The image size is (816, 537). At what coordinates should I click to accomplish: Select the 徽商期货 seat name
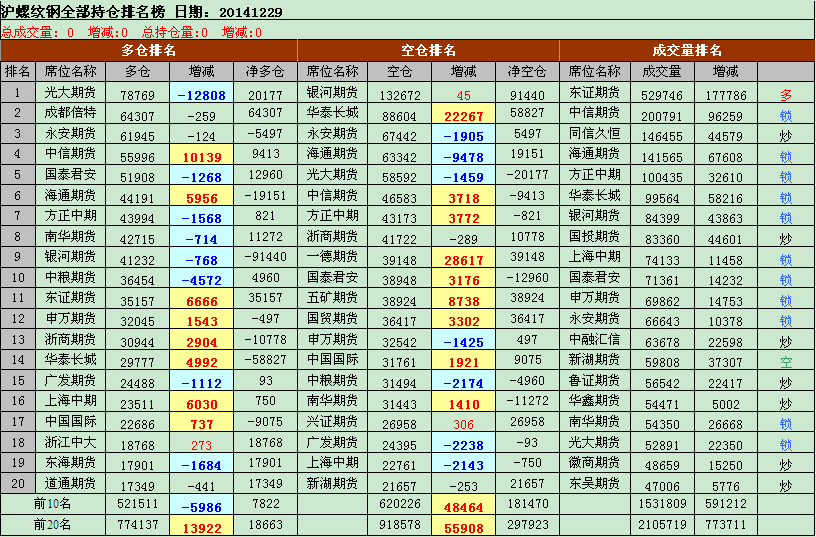tap(594, 463)
